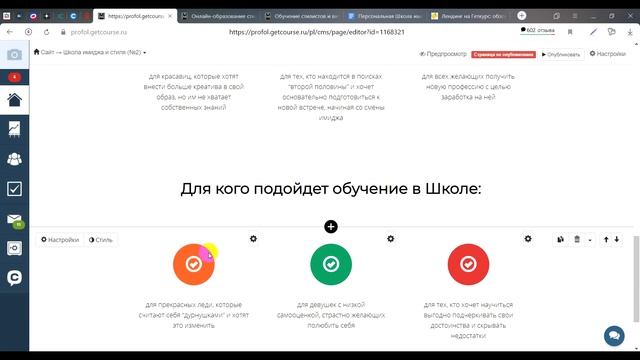
Task: Expand the Школа имиджа и стиля breadcrumb dropdown
Action: [144, 52]
